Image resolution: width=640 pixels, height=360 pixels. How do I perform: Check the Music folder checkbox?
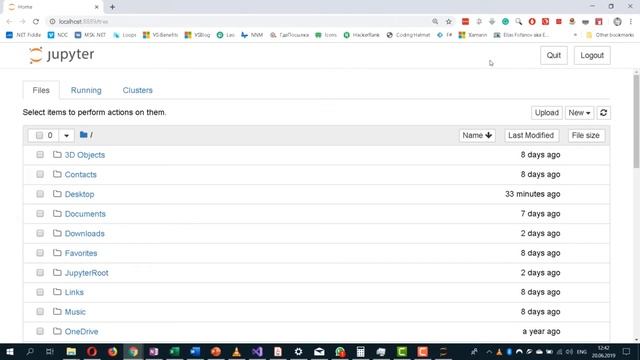(x=40, y=312)
